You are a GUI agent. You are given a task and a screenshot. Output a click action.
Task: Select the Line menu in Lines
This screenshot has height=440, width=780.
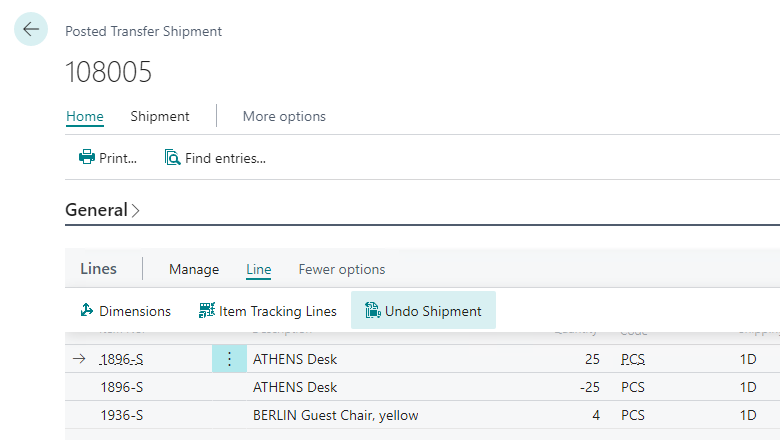coord(258,269)
